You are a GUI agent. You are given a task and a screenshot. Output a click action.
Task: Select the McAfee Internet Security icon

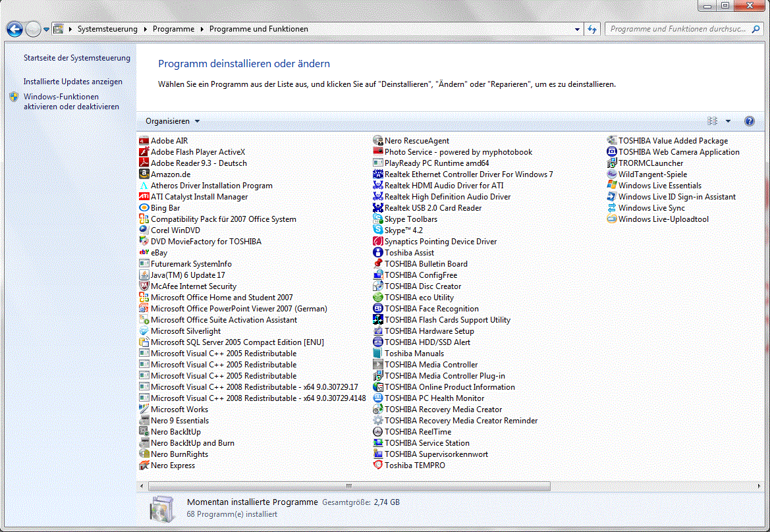(144, 286)
